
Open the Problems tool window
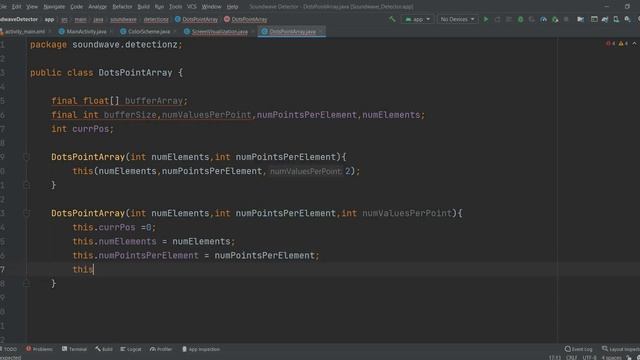(x=40, y=349)
